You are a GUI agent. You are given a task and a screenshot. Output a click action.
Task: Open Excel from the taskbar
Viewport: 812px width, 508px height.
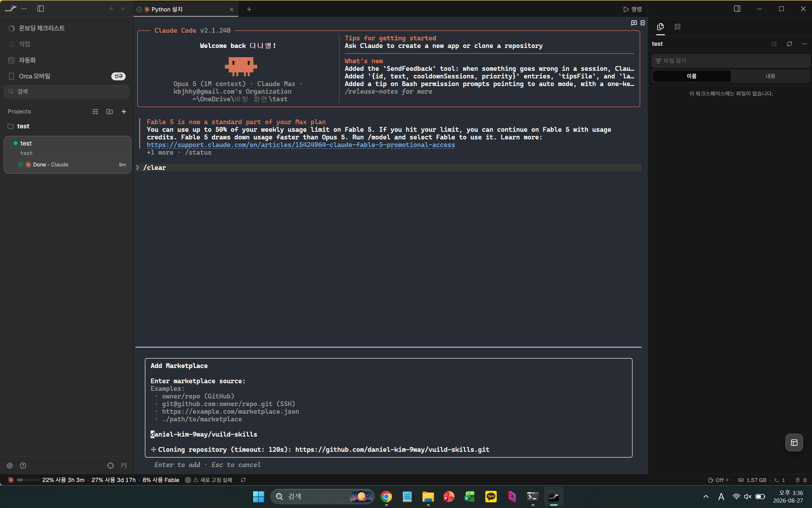tap(470, 497)
